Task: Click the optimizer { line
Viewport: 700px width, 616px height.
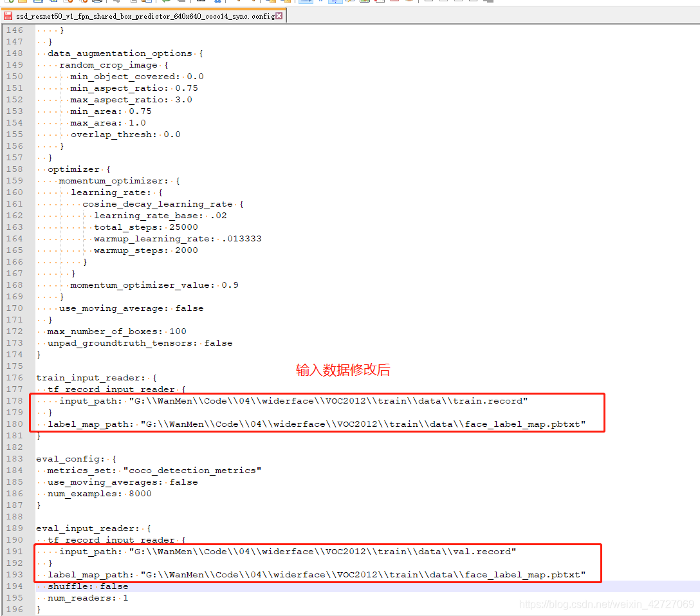Action: (79, 170)
